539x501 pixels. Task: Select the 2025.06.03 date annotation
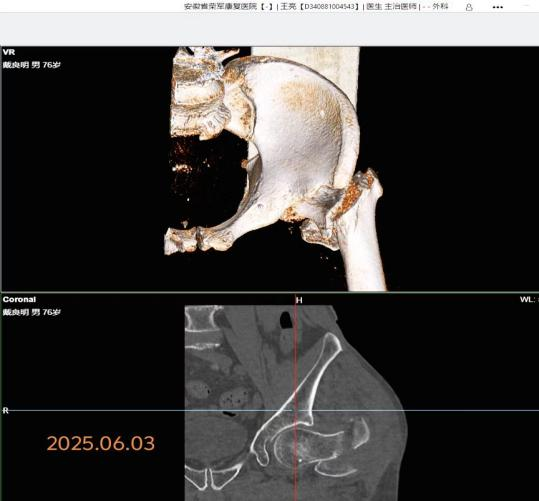[x=101, y=443]
